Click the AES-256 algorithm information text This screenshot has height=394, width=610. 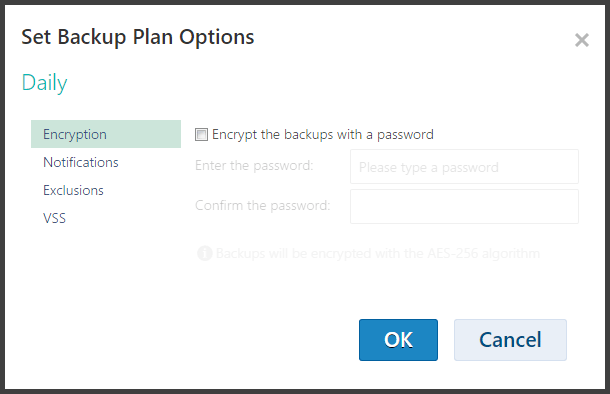378,254
